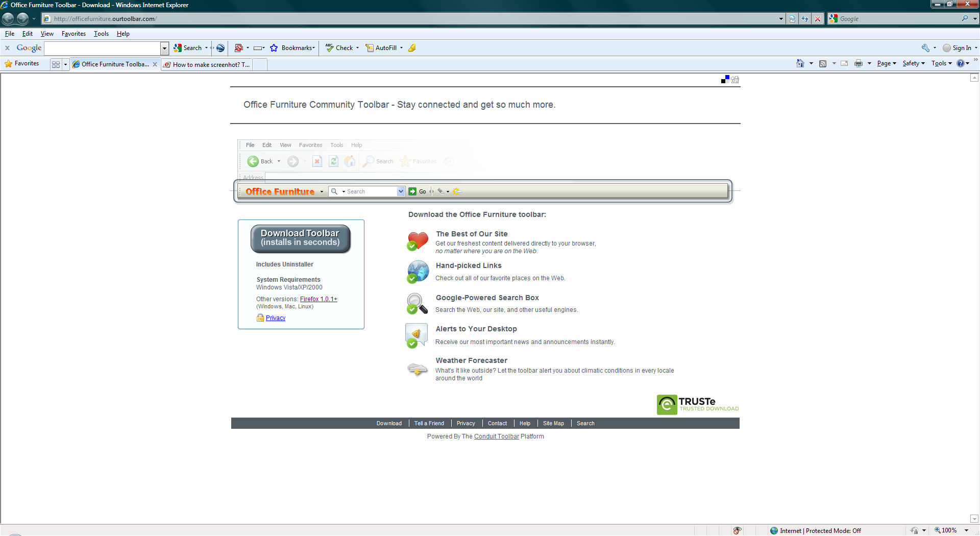The image size is (980, 536).
Task: Open the search provider dropdown arrow
Action: (975, 19)
